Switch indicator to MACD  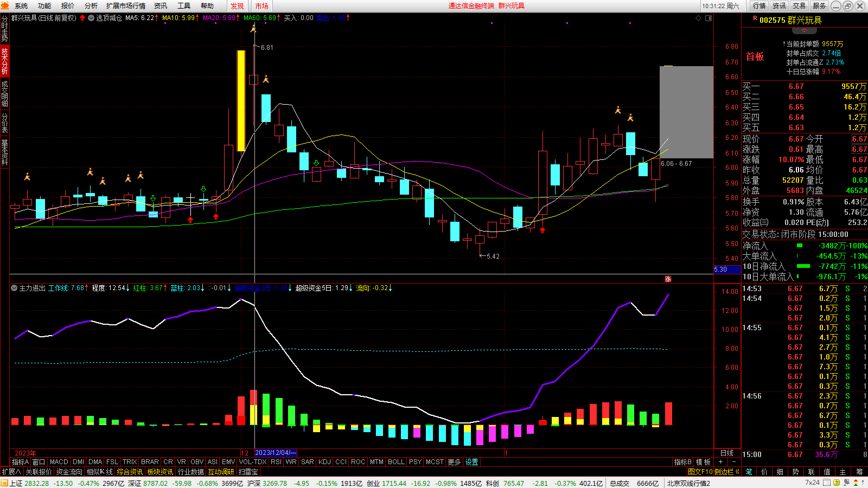[x=59, y=462]
